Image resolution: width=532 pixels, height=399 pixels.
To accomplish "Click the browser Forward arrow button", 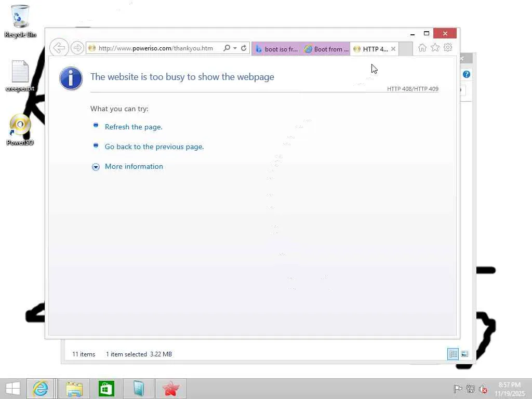I will click(77, 48).
